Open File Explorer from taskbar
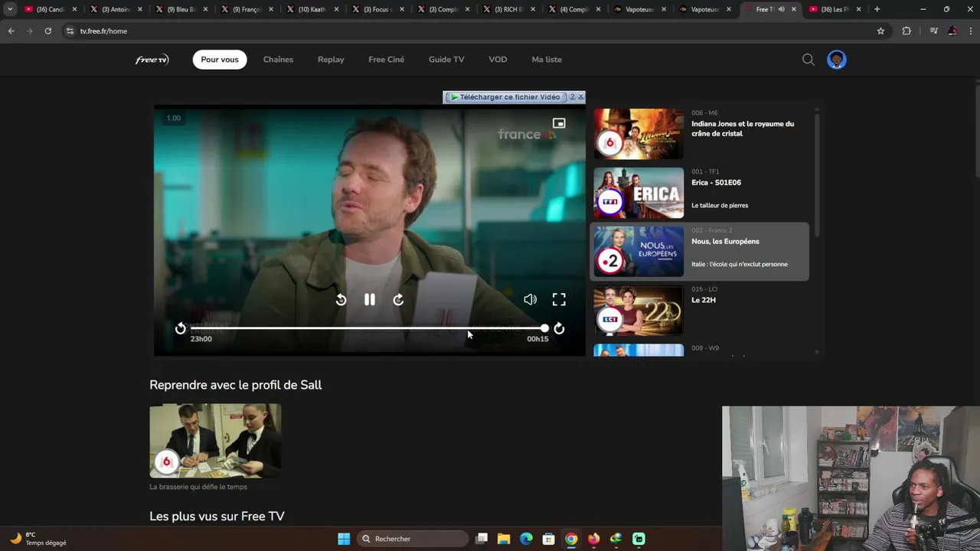This screenshot has width=980, height=551. pos(504,539)
